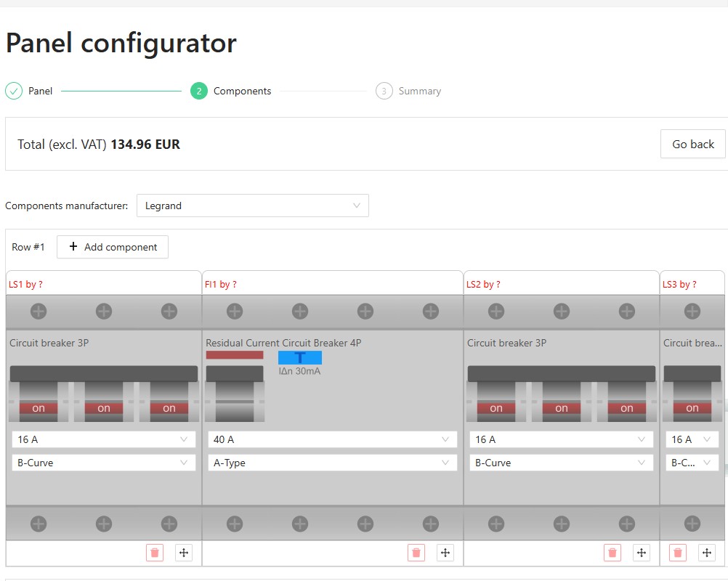Image resolution: width=728 pixels, height=581 pixels.
Task: Delete the LS2 circuit breaker
Action: (612, 553)
